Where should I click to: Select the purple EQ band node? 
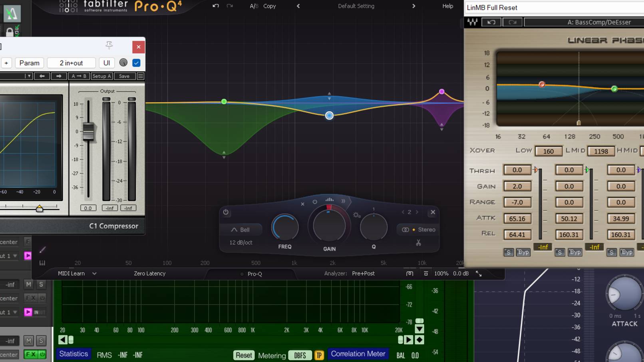pyautogui.click(x=441, y=92)
